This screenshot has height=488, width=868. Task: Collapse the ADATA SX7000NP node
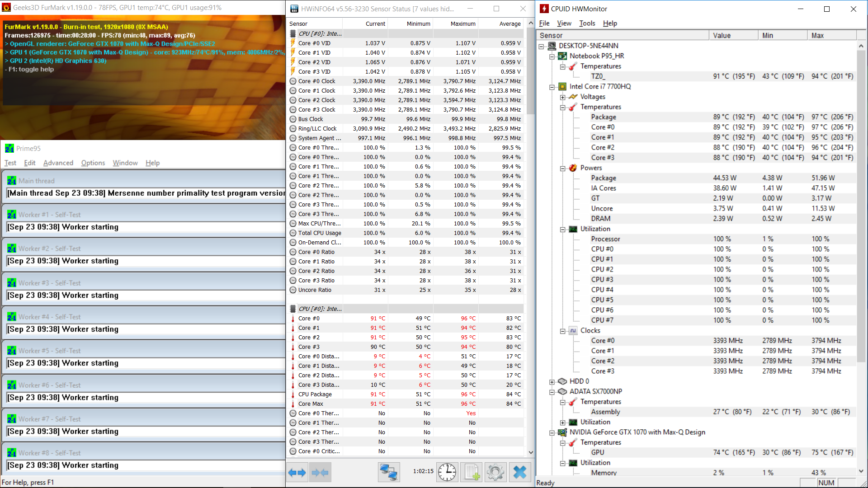coord(552,392)
